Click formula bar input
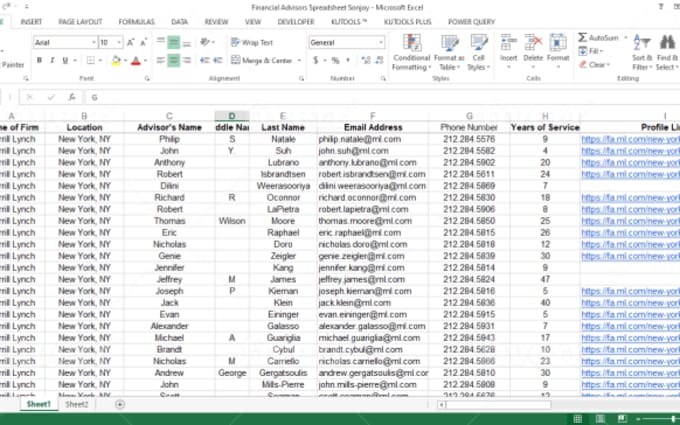The image size is (680, 425). point(383,97)
